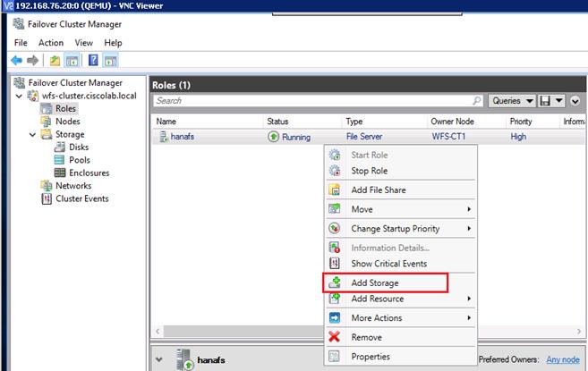588x371 pixels.
Task: Click the horizontal scrollbar left arrow
Action: tap(158, 332)
